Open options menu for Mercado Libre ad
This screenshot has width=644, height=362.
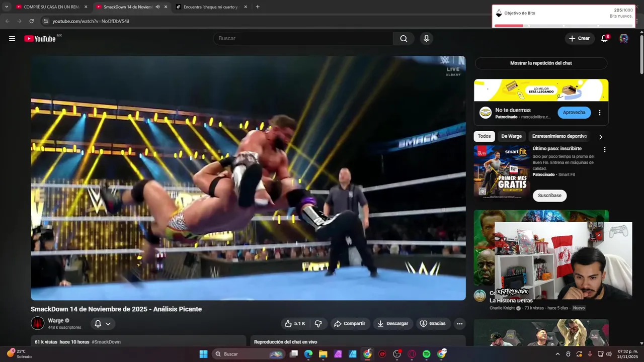[599, 113]
